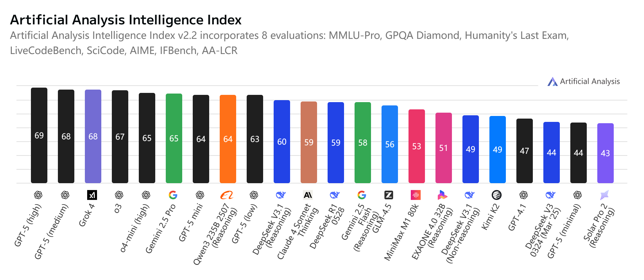Click the Google logo for Gemini 2.5 Pro

coord(173,195)
